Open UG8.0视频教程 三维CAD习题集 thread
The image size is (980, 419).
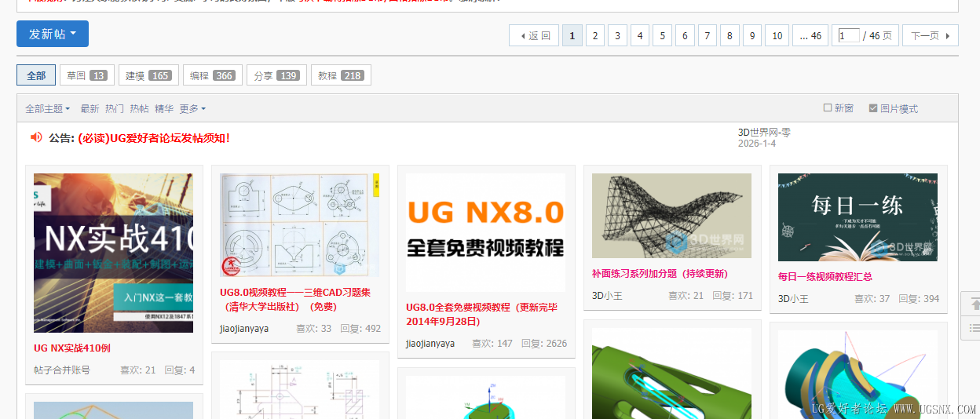(295, 299)
